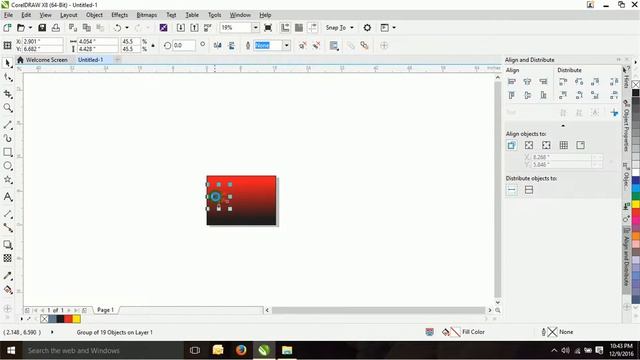This screenshot has height=360, width=640.
Task: Collapse the Align docker section arrow
Action: point(563,126)
